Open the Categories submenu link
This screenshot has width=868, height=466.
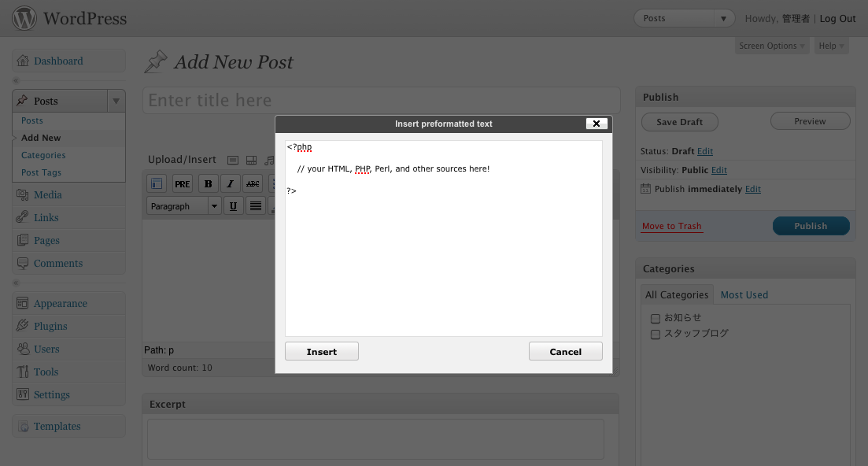(43, 156)
